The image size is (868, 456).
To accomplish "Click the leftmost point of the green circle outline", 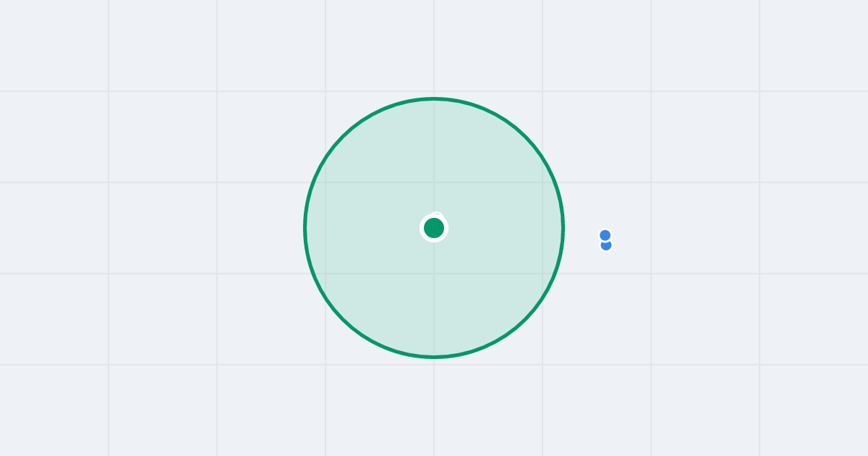I will click(305, 228).
